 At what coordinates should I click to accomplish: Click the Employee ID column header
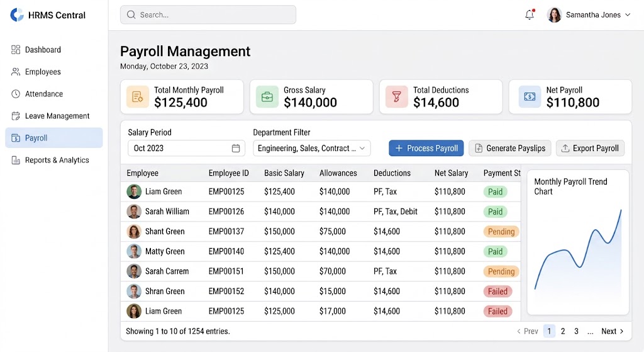(x=229, y=173)
